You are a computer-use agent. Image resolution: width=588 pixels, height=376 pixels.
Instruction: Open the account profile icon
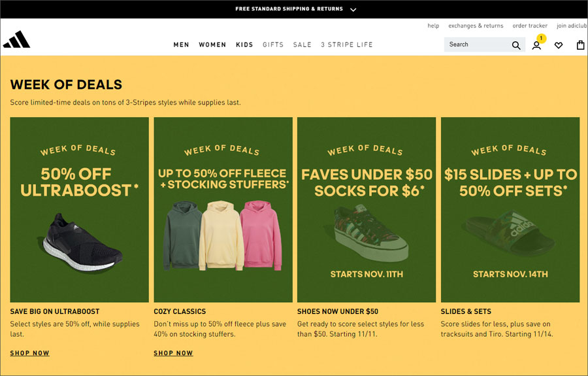(536, 45)
